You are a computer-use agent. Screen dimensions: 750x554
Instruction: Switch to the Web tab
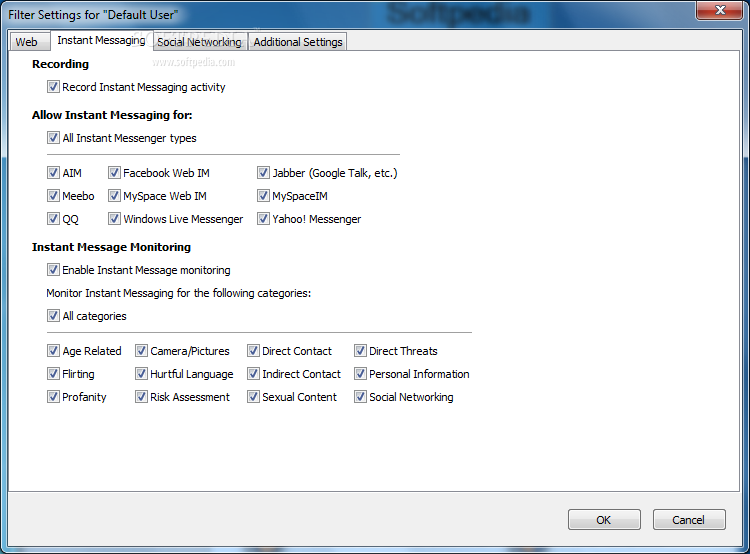(29, 42)
